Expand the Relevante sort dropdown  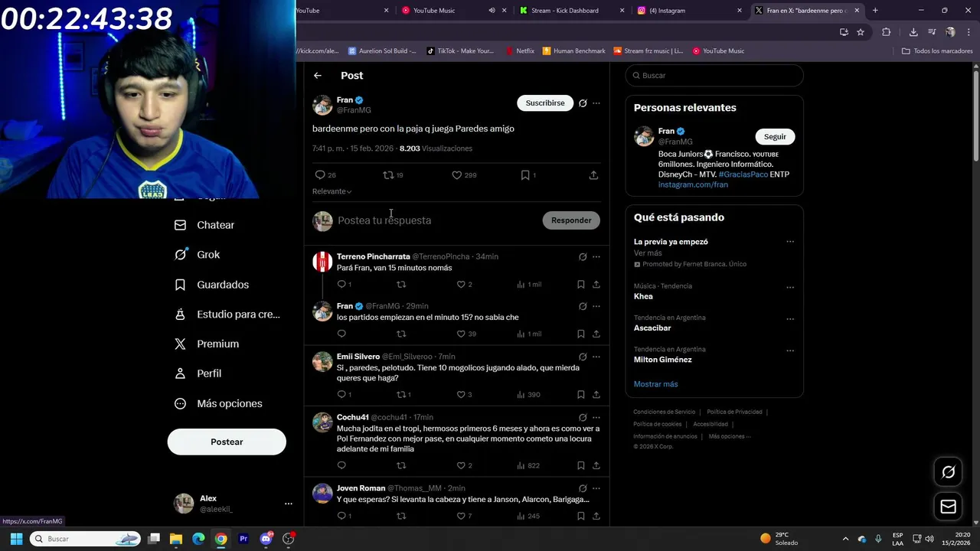point(332,191)
